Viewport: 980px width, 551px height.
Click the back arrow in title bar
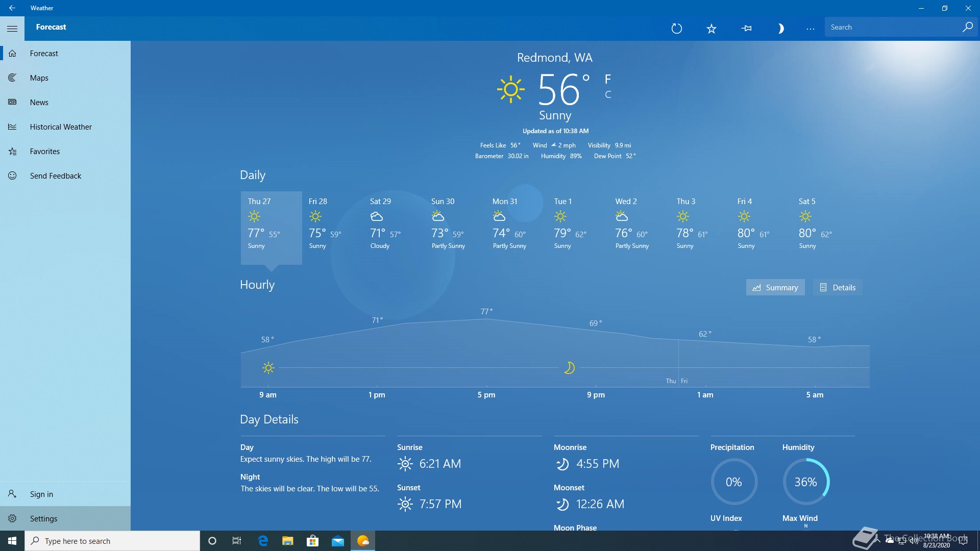coord(12,8)
